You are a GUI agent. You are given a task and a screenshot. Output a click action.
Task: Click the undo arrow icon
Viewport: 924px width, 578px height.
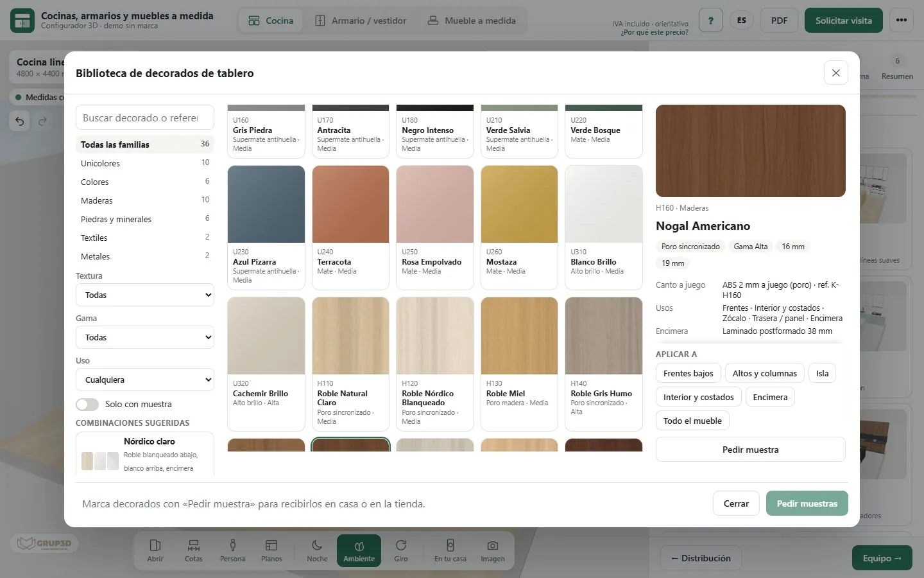20,121
